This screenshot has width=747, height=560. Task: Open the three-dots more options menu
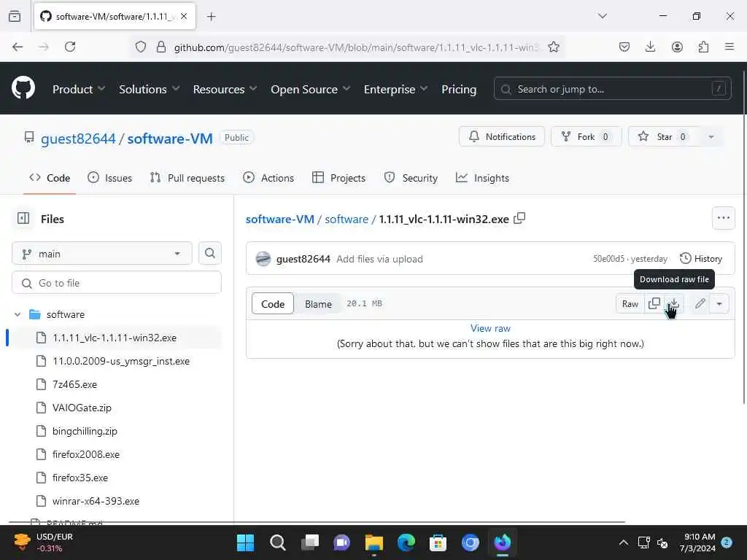point(723,218)
